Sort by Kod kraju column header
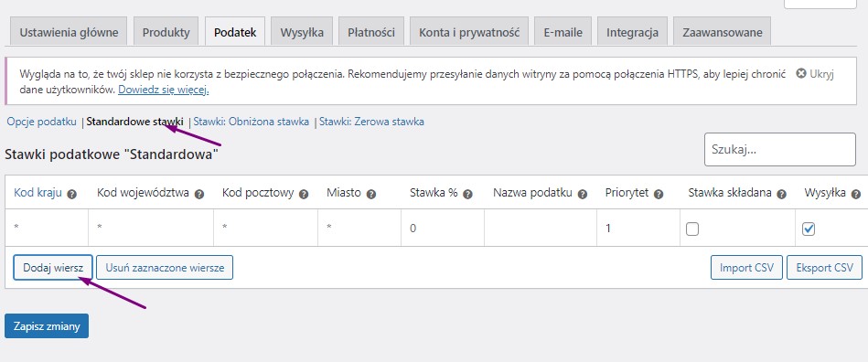 pyautogui.click(x=38, y=193)
